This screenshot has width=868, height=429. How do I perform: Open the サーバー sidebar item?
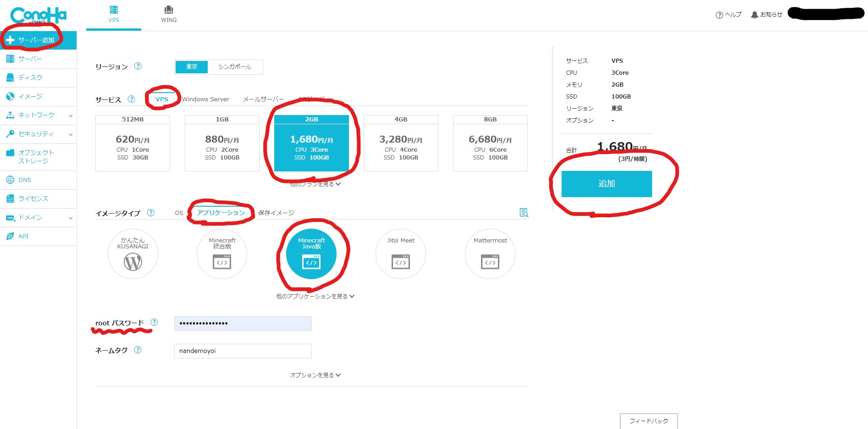[38, 59]
